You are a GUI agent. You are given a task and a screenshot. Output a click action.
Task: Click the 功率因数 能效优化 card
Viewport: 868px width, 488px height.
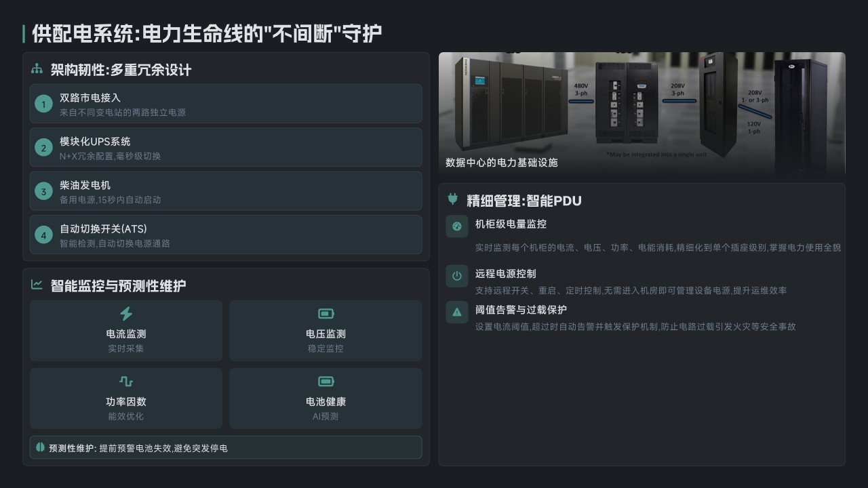pos(126,399)
